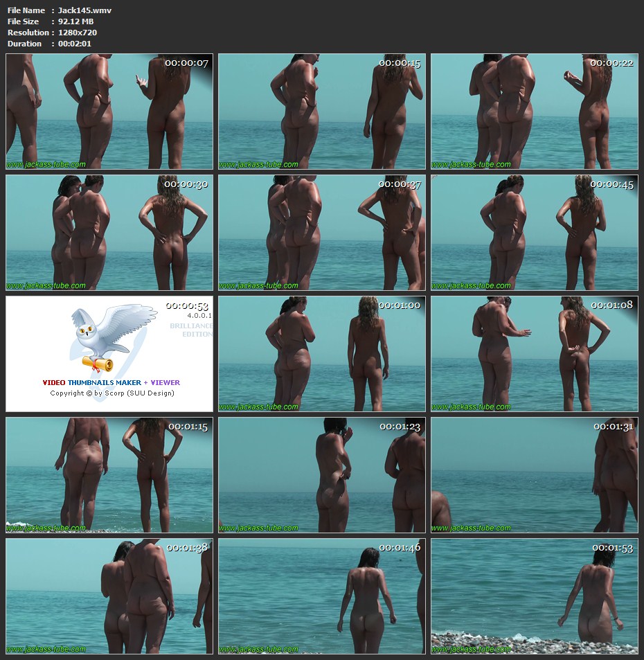Click the VIDEO THUMBNAILS MAKER + VIEWER title
The image size is (644, 660).
point(111,382)
